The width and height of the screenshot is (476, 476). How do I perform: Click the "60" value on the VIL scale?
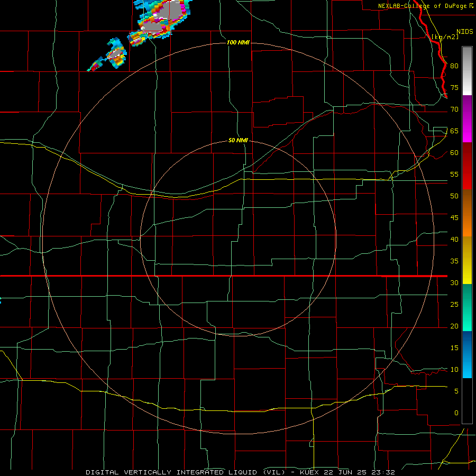454,153
